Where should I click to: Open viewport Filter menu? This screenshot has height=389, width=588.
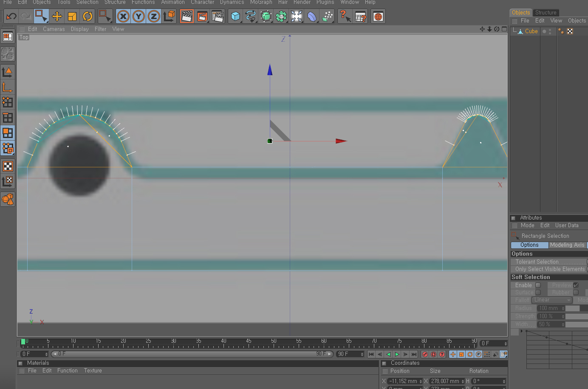point(101,29)
